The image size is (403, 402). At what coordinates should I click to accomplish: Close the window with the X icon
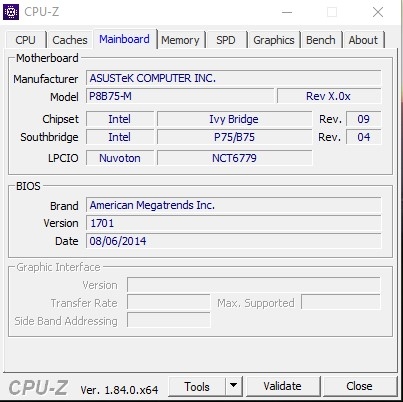(378, 12)
